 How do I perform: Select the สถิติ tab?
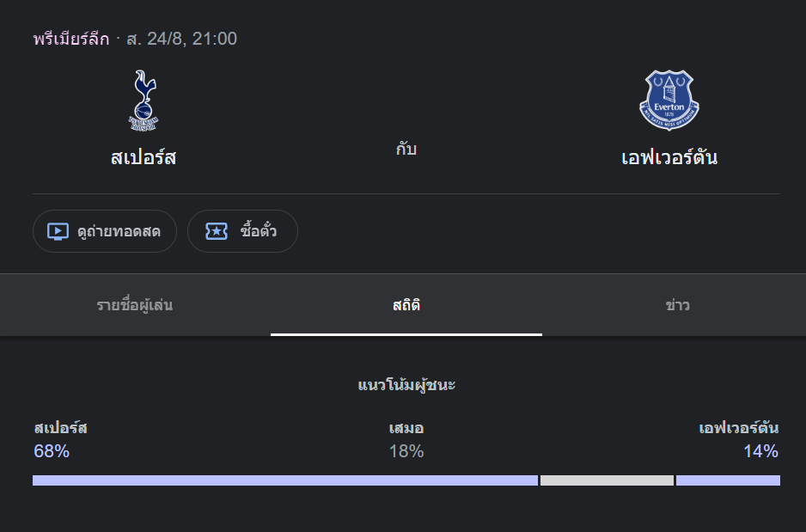(406, 305)
